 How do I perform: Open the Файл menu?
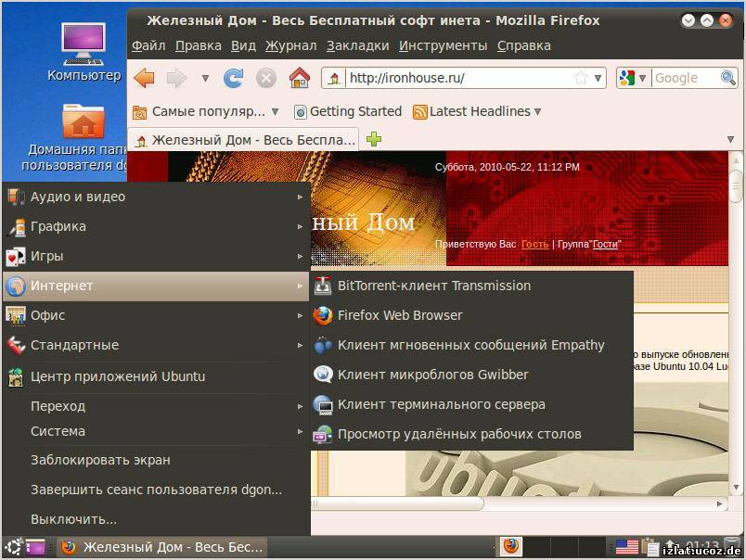click(x=148, y=45)
